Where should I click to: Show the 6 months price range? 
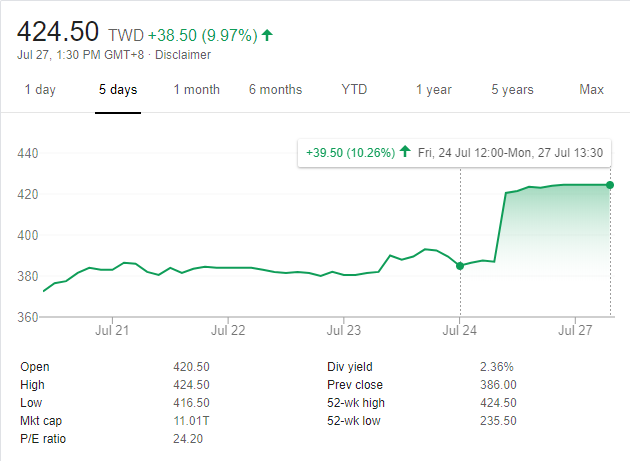275,90
